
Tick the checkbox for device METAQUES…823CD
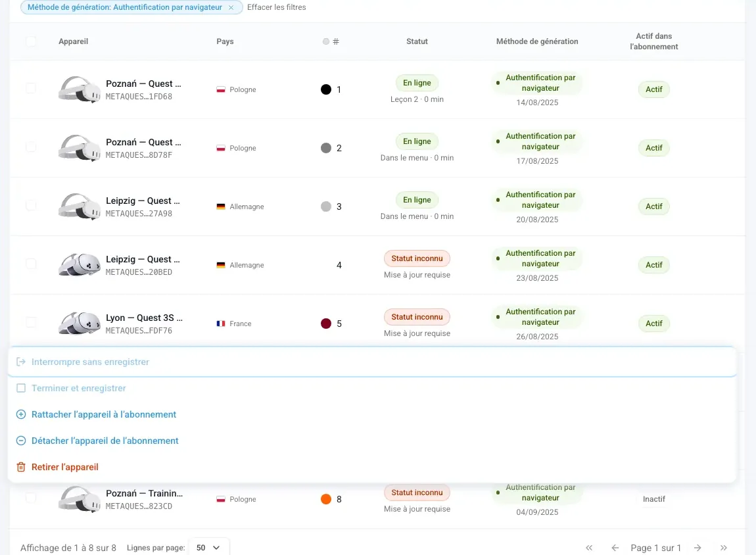[31, 498]
